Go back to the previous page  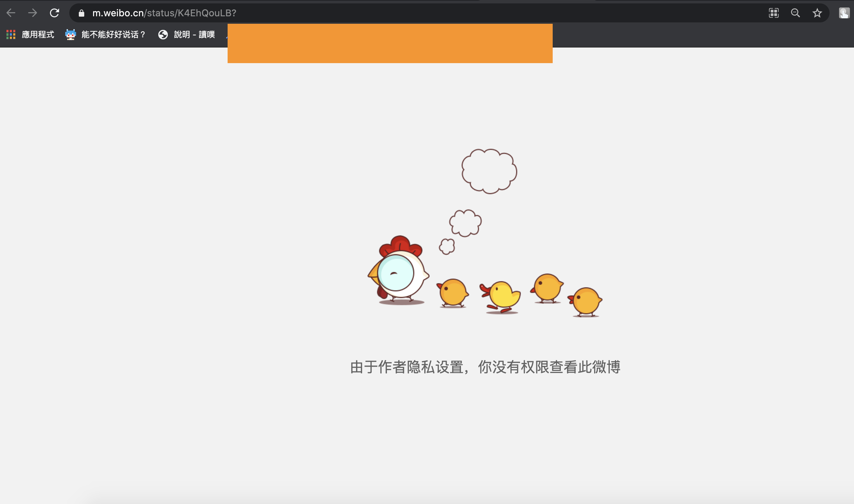pyautogui.click(x=11, y=13)
